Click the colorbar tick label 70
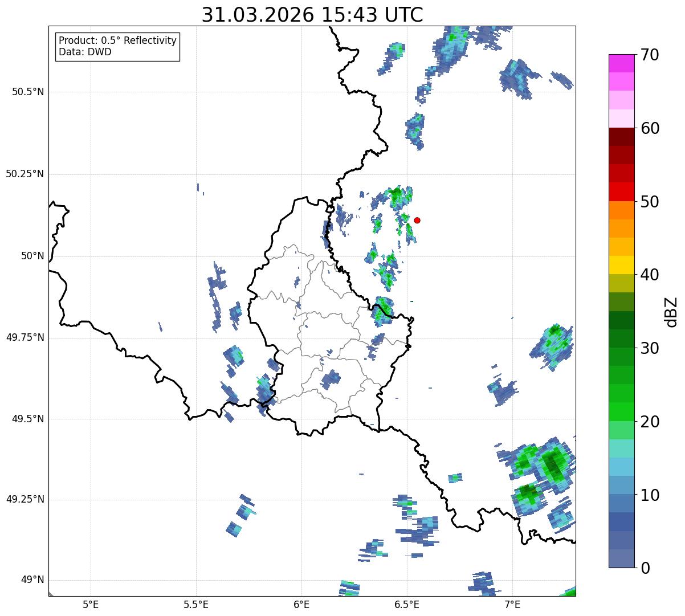The width and height of the screenshot is (685, 616). tap(650, 55)
